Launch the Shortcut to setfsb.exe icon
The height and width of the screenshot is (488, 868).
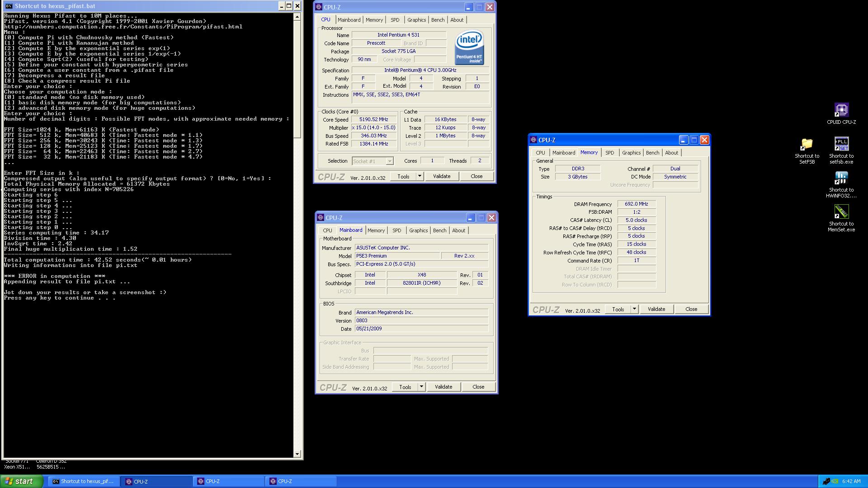click(x=841, y=144)
